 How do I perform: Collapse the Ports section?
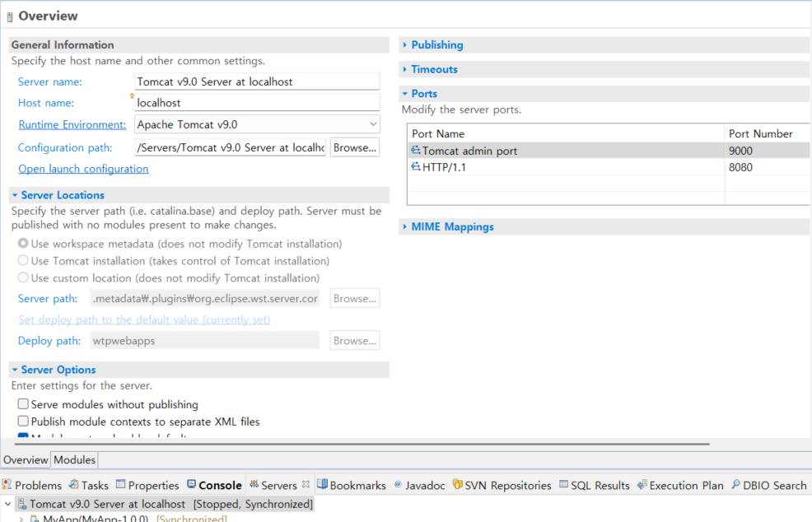(405, 94)
